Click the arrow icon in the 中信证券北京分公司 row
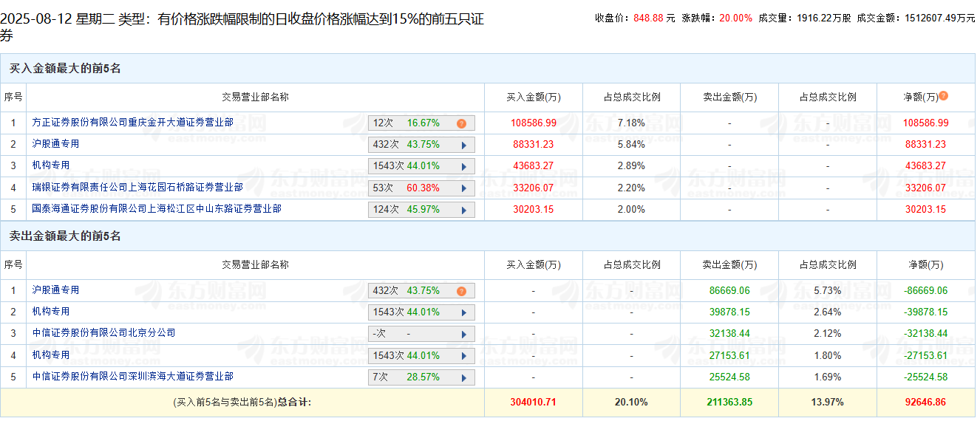The width and height of the screenshot is (980, 421). (464, 334)
